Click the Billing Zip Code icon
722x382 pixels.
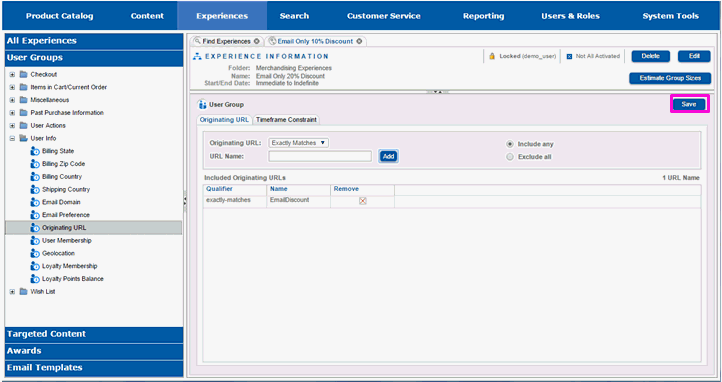pos(35,164)
